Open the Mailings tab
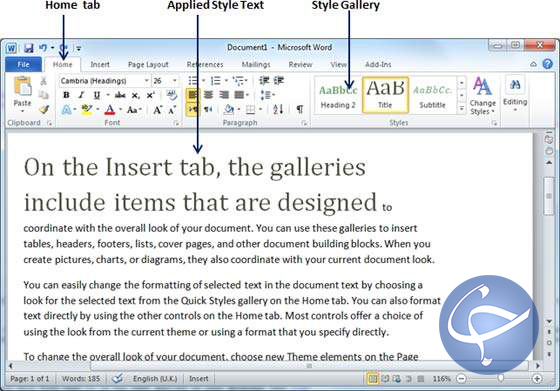This screenshot has width=560, height=391. click(x=256, y=64)
